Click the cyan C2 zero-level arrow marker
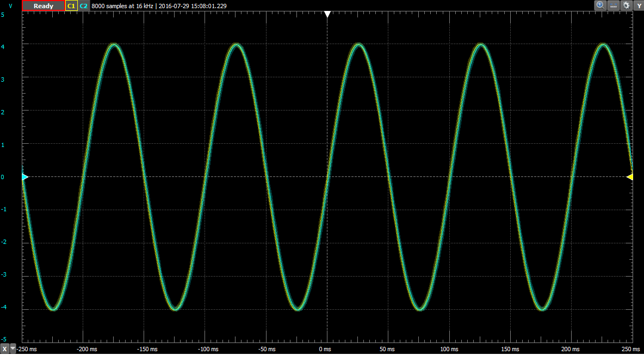This screenshot has width=644, height=355. [24, 177]
